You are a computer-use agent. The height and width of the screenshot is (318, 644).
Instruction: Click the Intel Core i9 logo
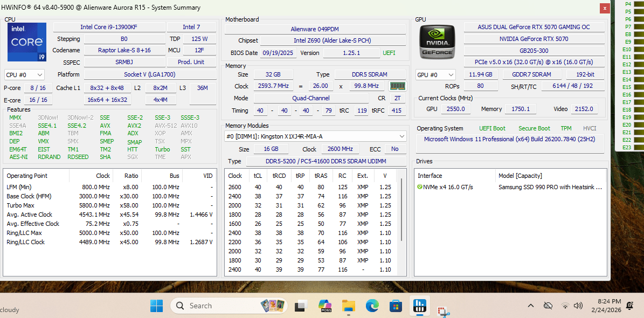tap(27, 41)
